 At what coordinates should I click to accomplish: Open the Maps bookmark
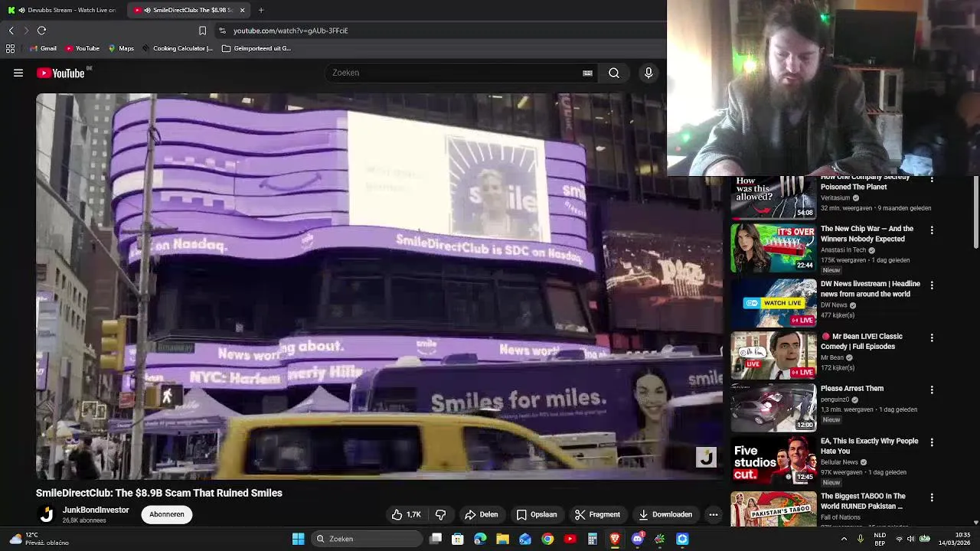(x=121, y=48)
